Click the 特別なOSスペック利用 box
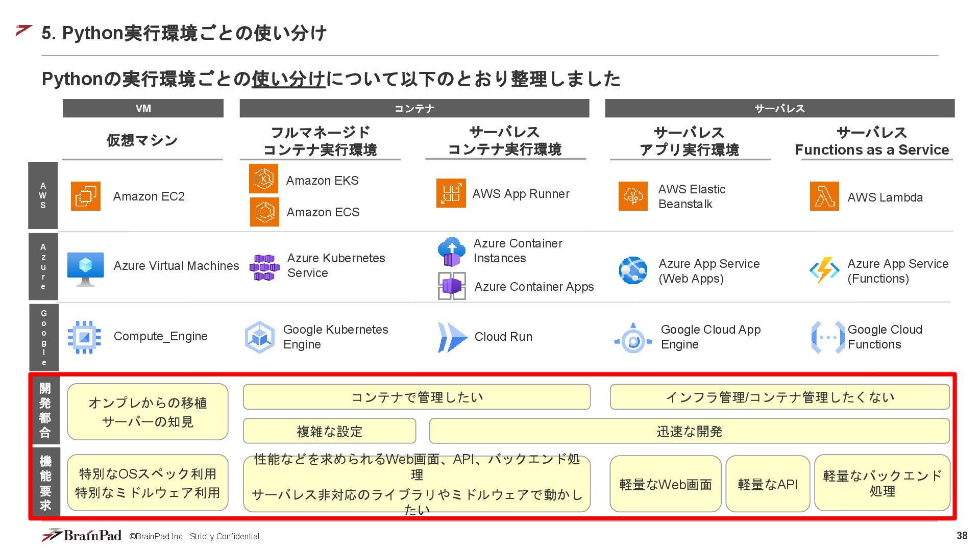This screenshot has width=980, height=551. click(x=148, y=483)
